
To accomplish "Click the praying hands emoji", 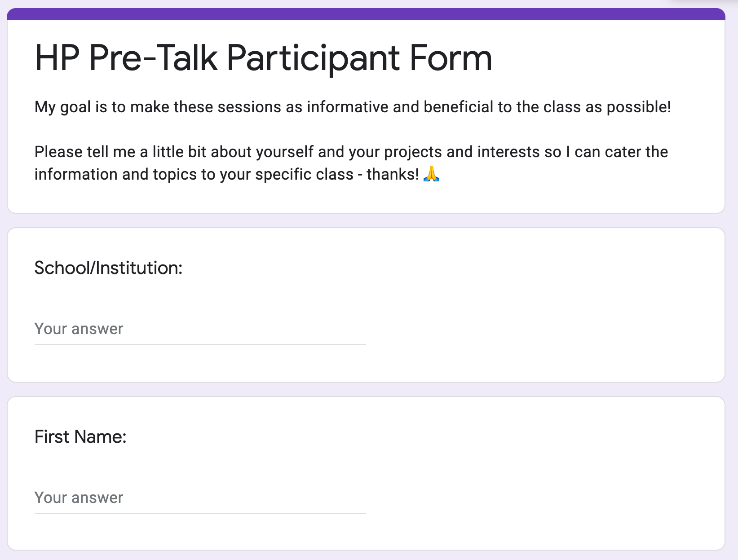I will tap(431, 174).
